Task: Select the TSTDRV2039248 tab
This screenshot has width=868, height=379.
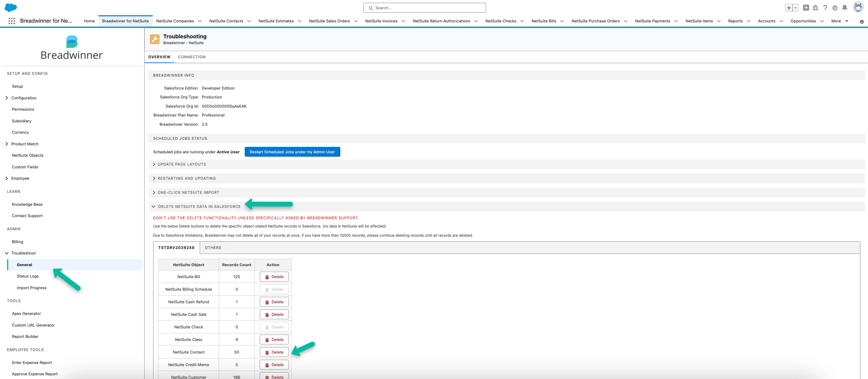Action: pyautogui.click(x=176, y=248)
